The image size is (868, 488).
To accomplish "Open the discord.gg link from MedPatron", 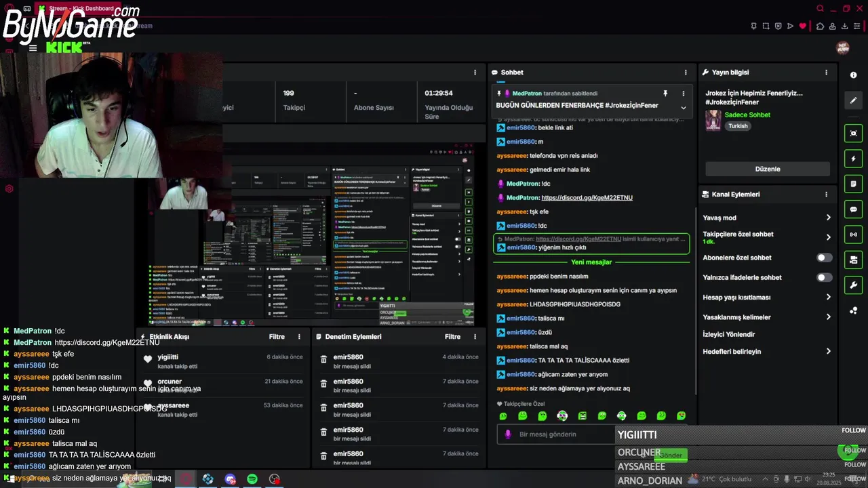I will click(x=587, y=197).
